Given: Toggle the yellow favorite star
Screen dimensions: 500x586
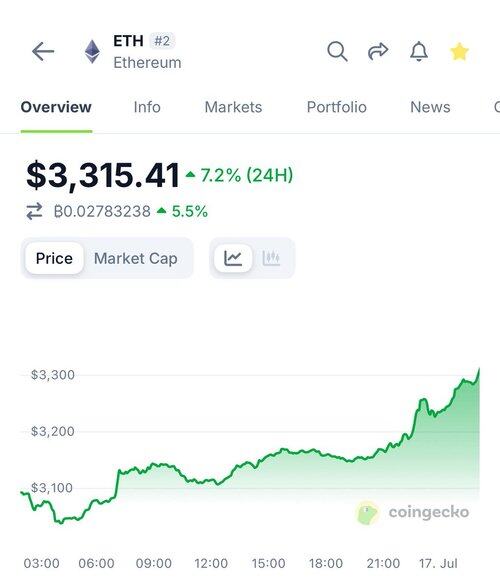Looking at the screenshot, I should coord(459,52).
